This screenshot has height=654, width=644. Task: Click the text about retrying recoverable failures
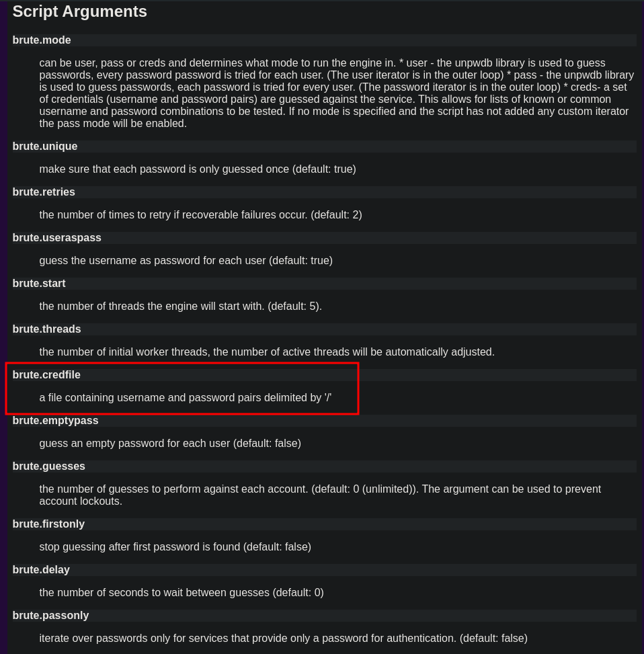[200, 215]
